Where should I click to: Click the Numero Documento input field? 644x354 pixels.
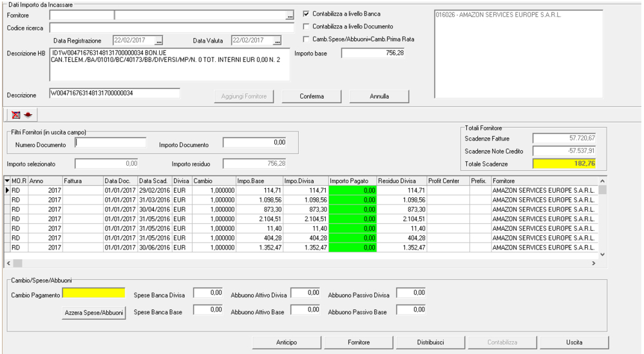pyautogui.click(x=111, y=143)
